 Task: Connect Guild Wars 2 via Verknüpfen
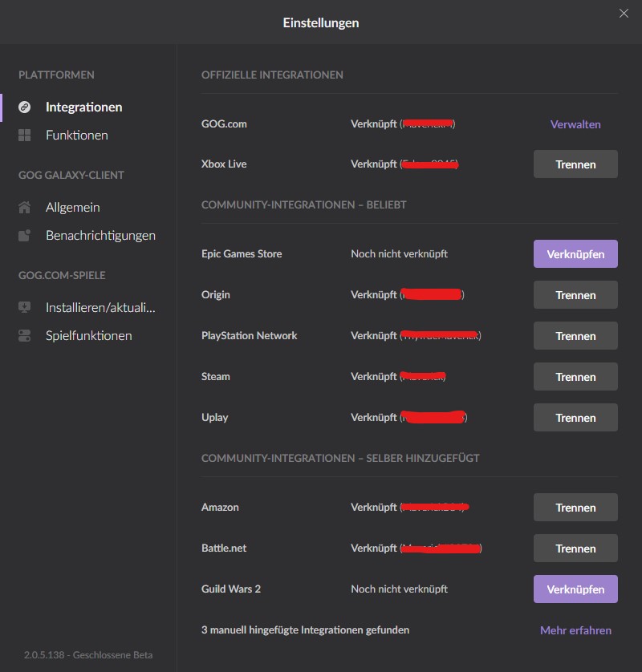[575, 589]
